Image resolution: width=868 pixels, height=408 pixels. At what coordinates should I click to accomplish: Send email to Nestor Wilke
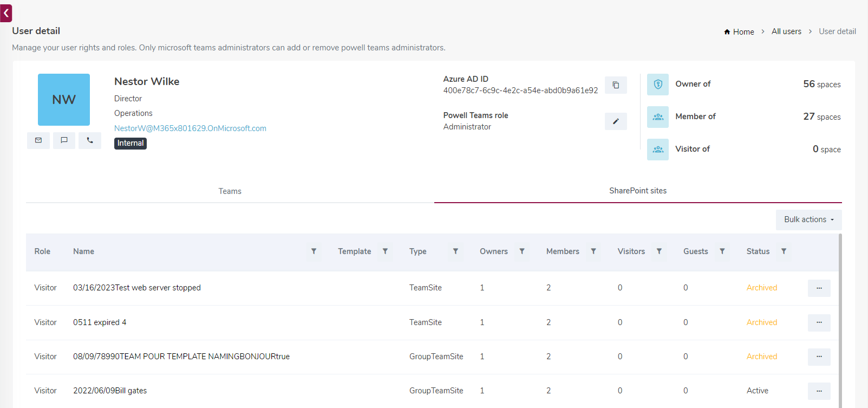pos(38,140)
